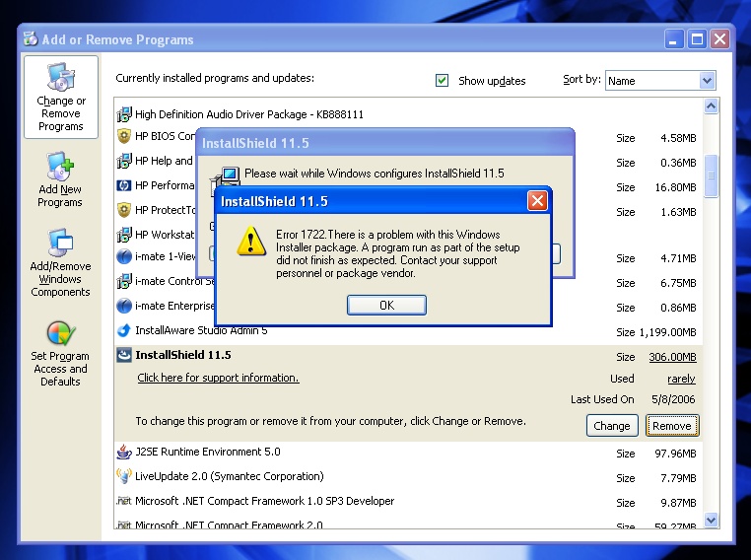Screen dimensions: 751x560
Task: Close the Add or Remove Programs window
Action: (719, 38)
